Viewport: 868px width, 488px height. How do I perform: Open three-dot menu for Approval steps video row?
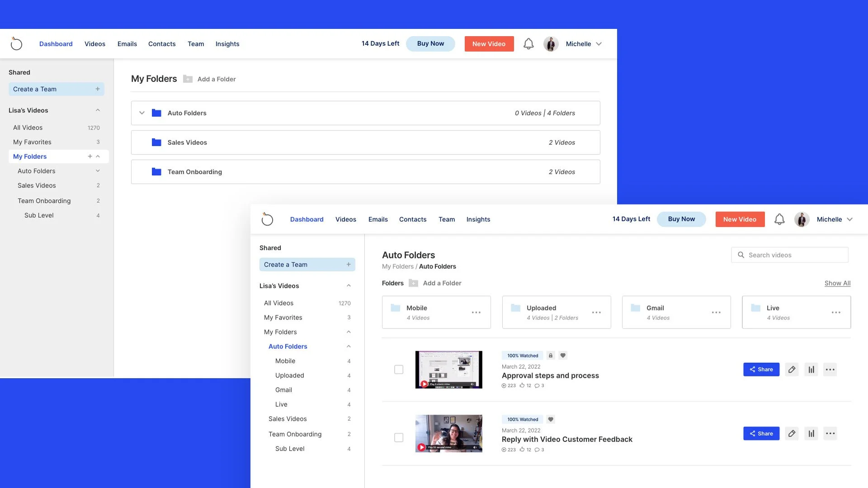point(830,370)
